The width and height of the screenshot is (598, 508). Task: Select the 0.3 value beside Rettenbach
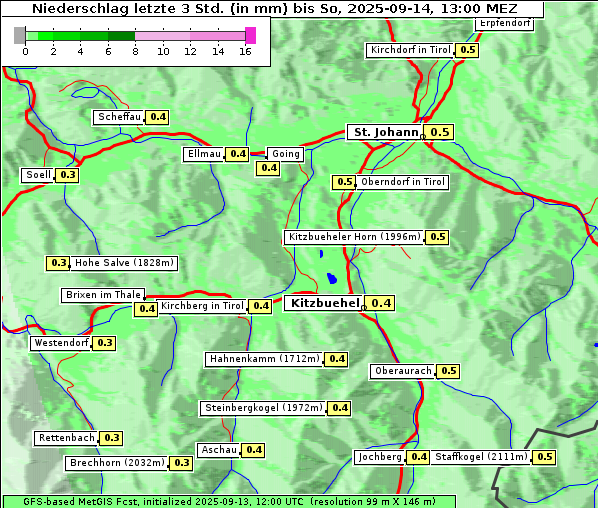click(111, 438)
